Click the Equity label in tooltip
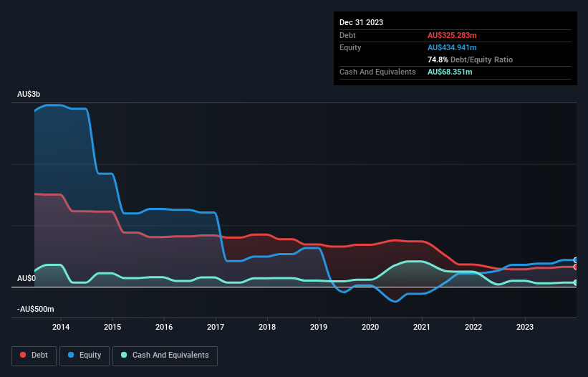 click(350, 47)
